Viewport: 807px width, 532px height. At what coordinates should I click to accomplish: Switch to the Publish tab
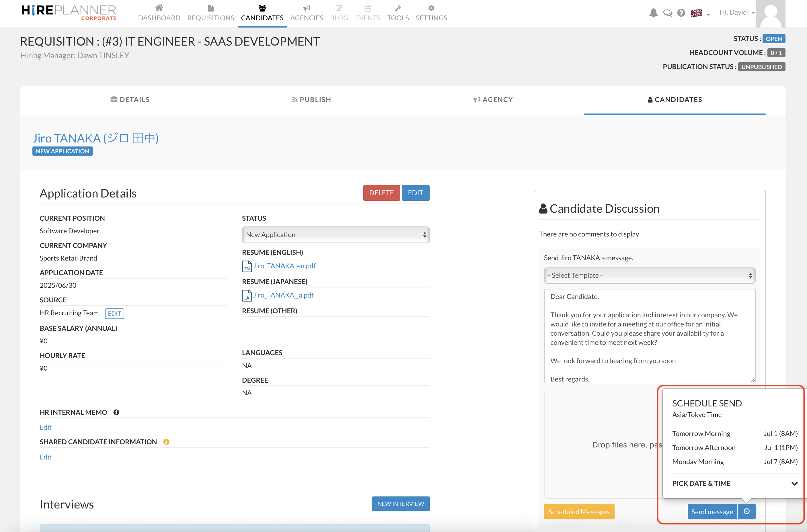[311, 100]
